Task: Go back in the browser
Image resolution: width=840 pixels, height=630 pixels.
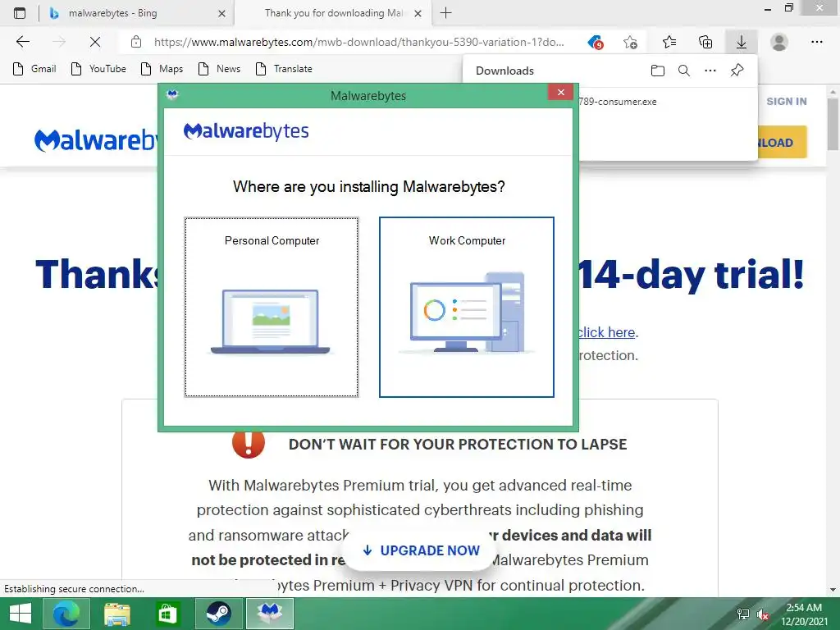Action: tap(23, 42)
